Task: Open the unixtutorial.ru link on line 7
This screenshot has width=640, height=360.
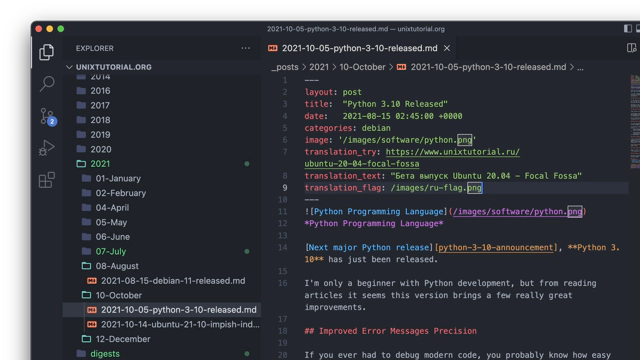Action: [x=452, y=152]
